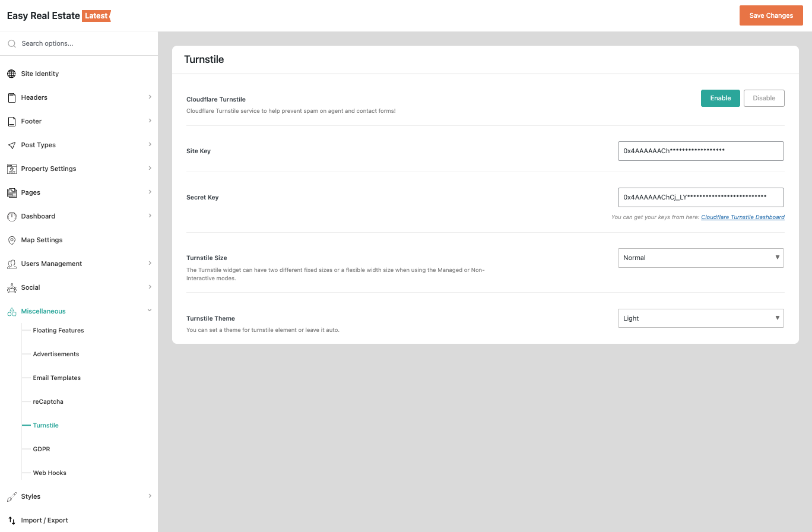The height and width of the screenshot is (532, 812).
Task: Disable Cloudflare Turnstile
Action: [763, 98]
